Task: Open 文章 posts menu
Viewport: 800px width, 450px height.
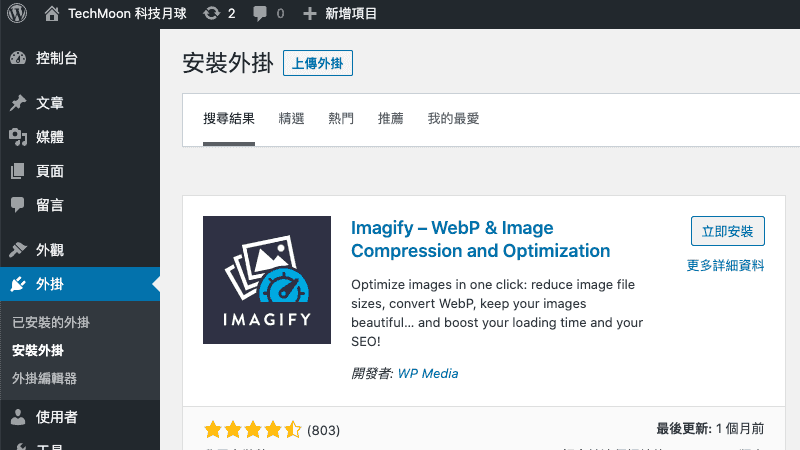Action: click(x=49, y=103)
